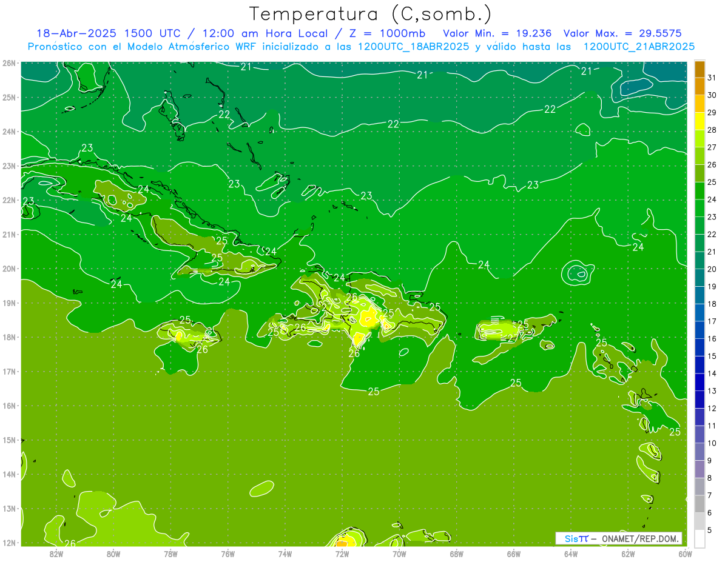Click color scale label 15
The image size is (728, 562).
point(712,356)
